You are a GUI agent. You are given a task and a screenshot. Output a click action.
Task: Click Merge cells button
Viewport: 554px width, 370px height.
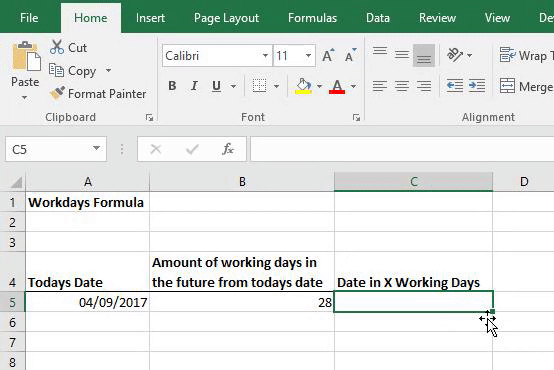pos(526,86)
